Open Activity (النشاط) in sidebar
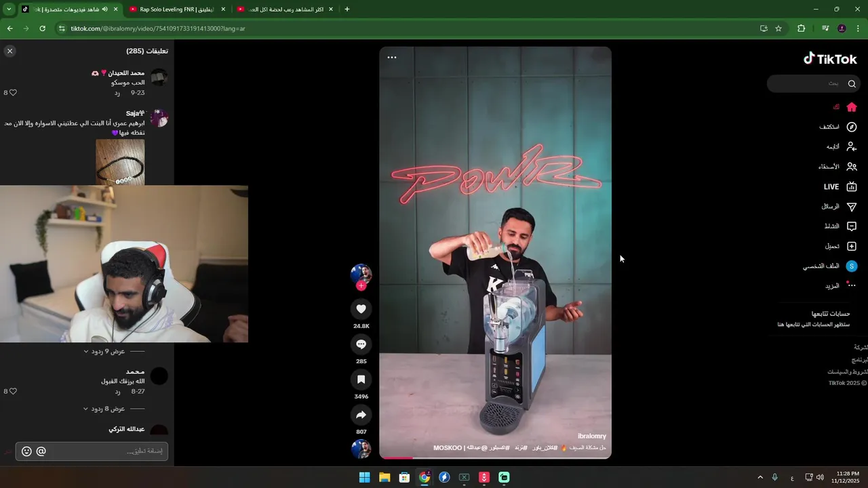Screen dimensions: 868x488 pos(840,226)
